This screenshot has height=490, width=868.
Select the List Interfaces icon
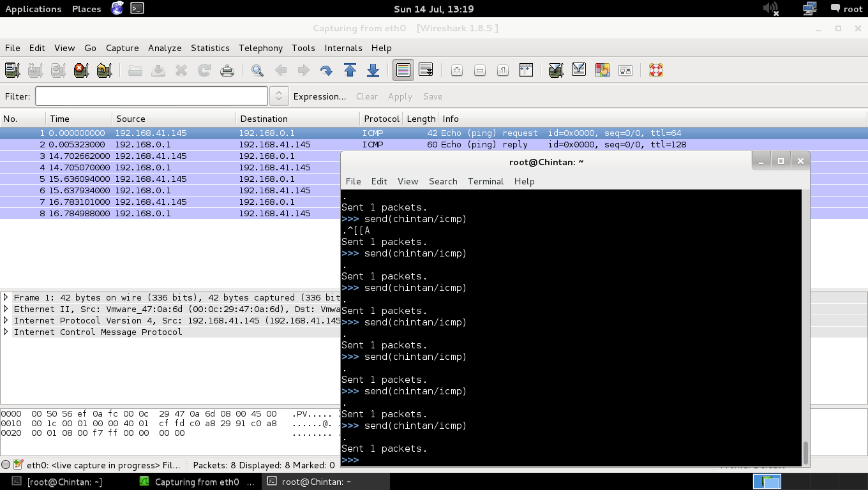tap(11, 70)
